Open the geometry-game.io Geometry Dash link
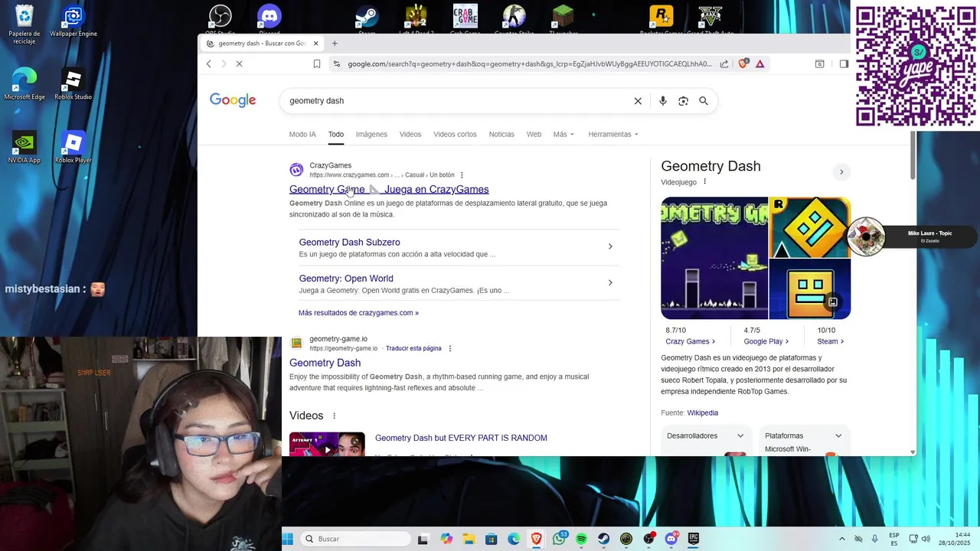 tap(325, 363)
